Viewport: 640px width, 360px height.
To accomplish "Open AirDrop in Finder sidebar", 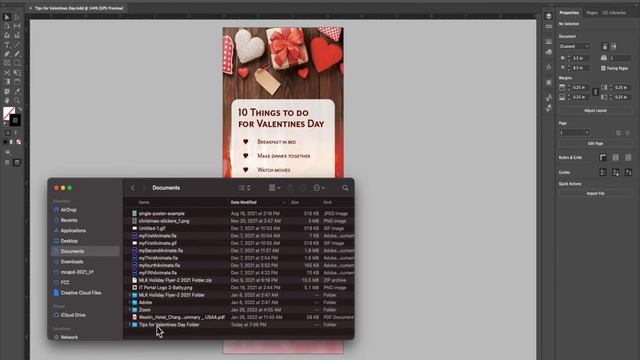I will pyautogui.click(x=68, y=210).
